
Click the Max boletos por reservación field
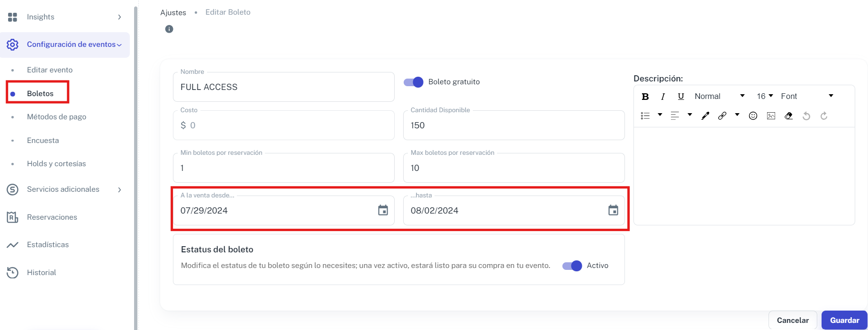pos(514,168)
